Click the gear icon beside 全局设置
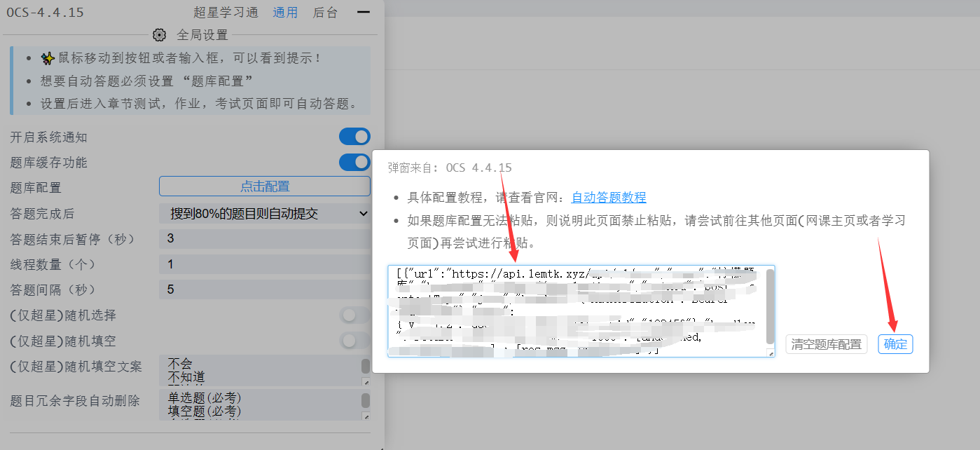This screenshot has height=450, width=980. coord(160,35)
